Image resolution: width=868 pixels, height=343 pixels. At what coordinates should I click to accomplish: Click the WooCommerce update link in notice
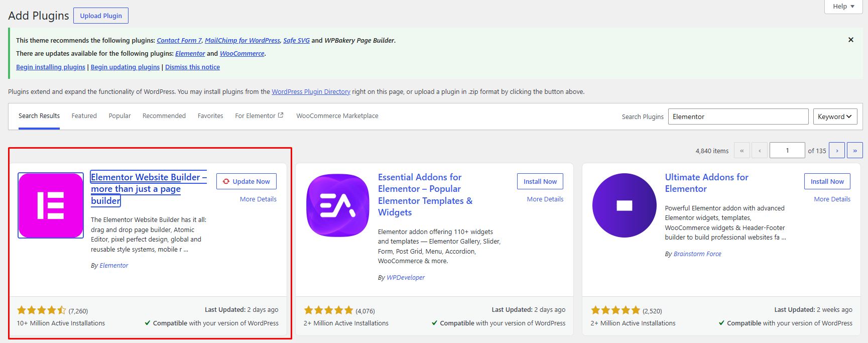pos(242,53)
